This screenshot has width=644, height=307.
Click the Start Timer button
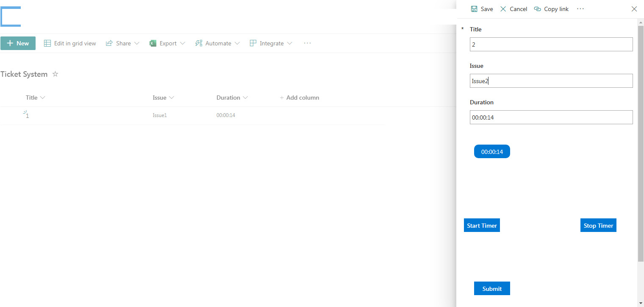482,225
